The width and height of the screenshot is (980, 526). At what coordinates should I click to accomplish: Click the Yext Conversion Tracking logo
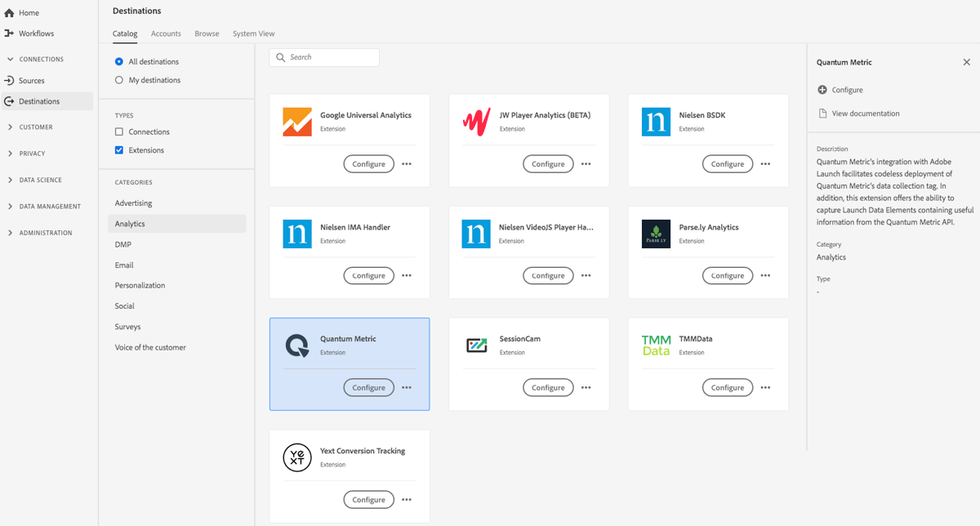(x=297, y=457)
